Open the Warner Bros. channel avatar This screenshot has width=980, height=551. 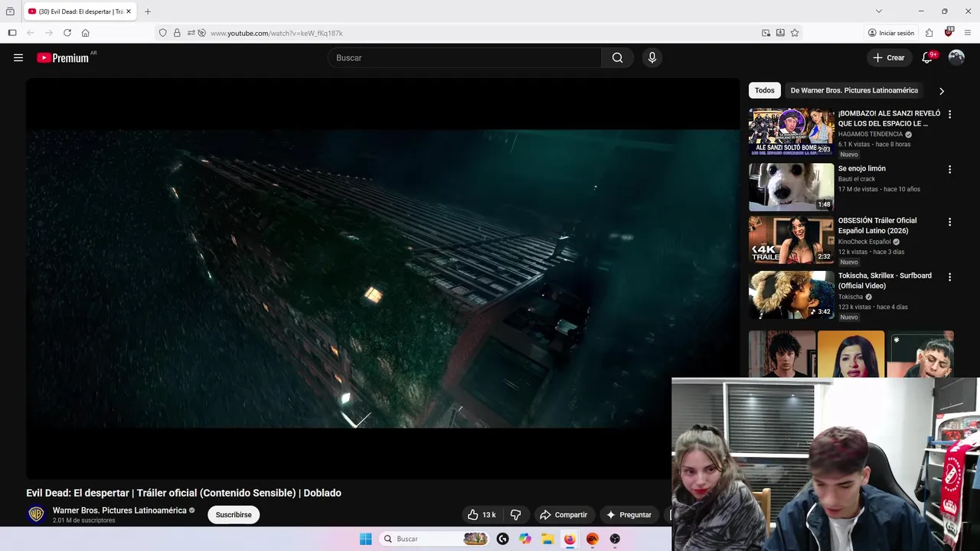pos(36,514)
